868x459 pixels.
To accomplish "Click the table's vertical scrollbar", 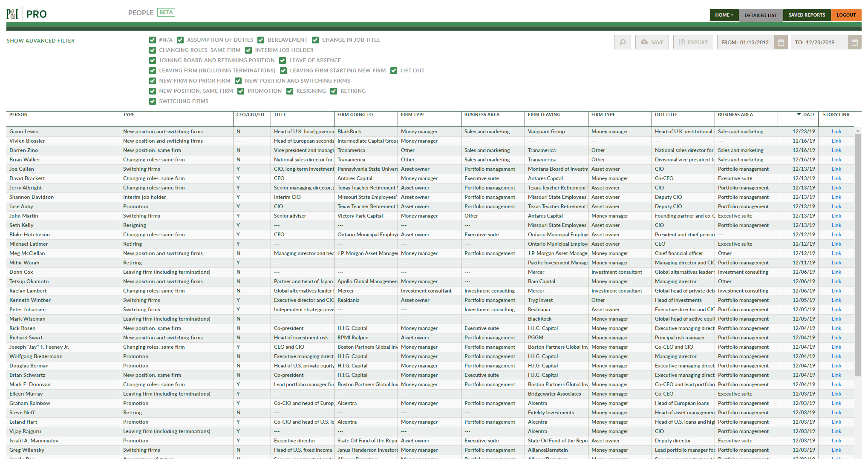I will 858,255.
